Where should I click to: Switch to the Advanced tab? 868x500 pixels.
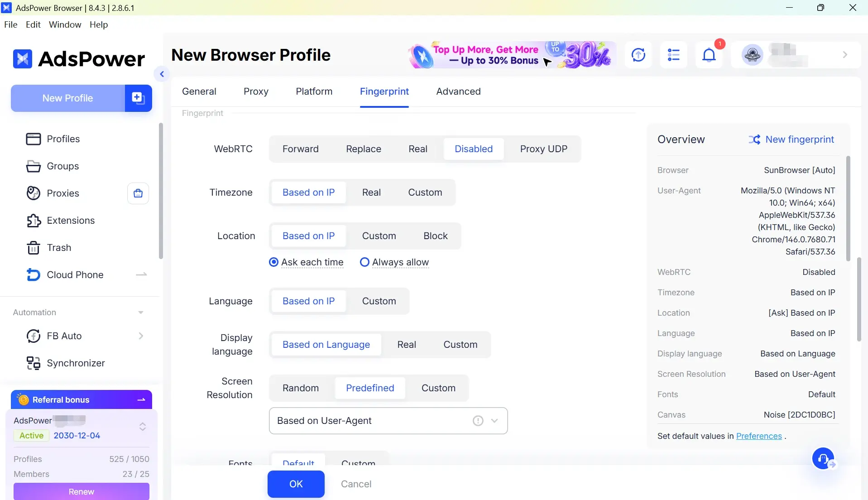click(x=458, y=91)
